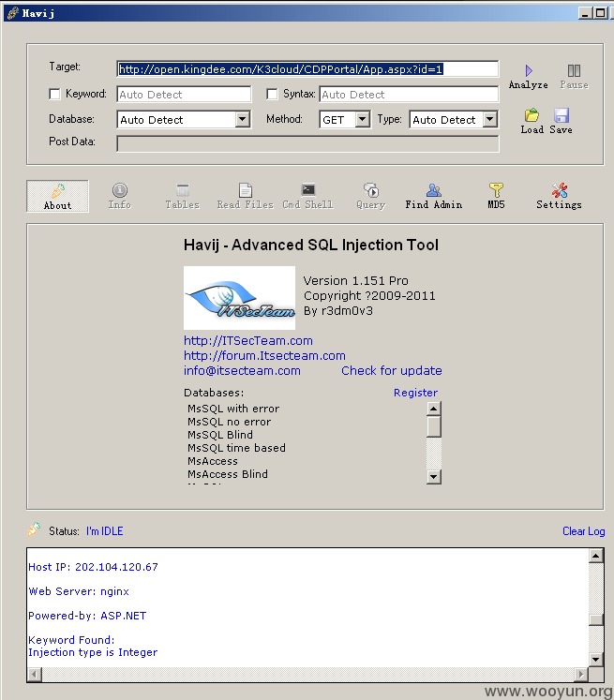The image size is (614, 700).
Task: Expand the Method GET dropdown
Action: 363,119
